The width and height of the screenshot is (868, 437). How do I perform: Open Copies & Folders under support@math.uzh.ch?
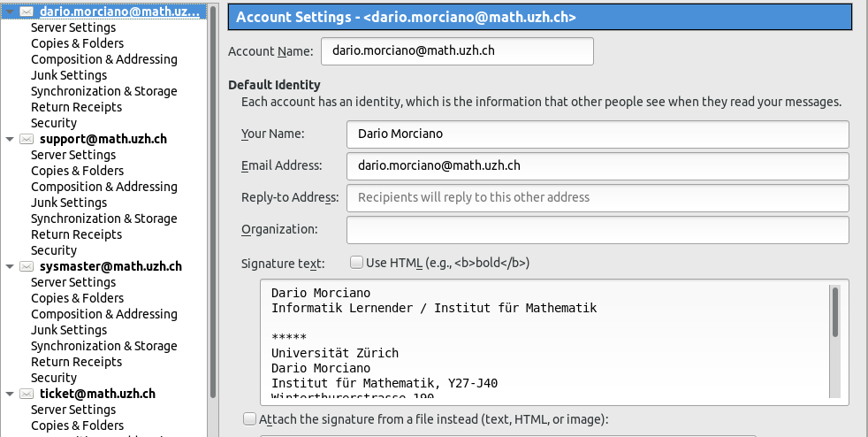(x=77, y=171)
